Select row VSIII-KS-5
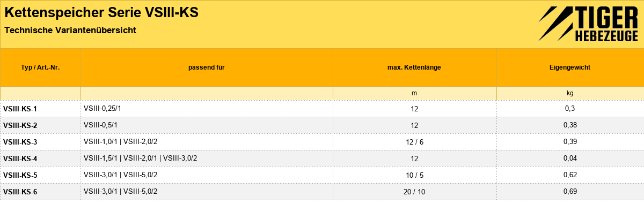 [322, 175]
